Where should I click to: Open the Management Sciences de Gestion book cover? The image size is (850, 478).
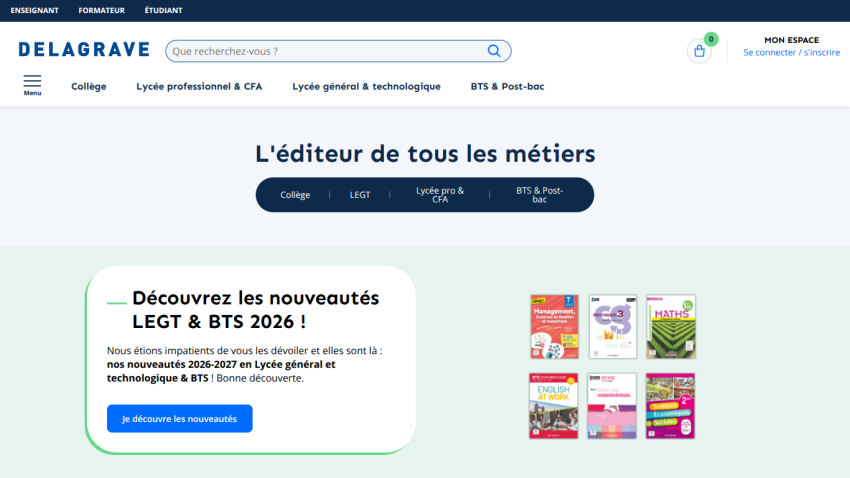pos(554,327)
